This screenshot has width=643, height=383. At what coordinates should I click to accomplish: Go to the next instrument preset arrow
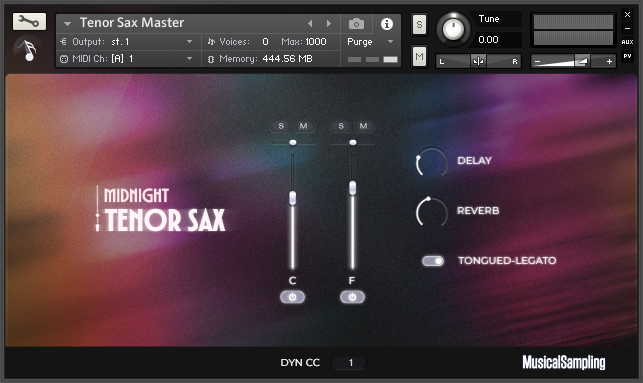pos(328,24)
